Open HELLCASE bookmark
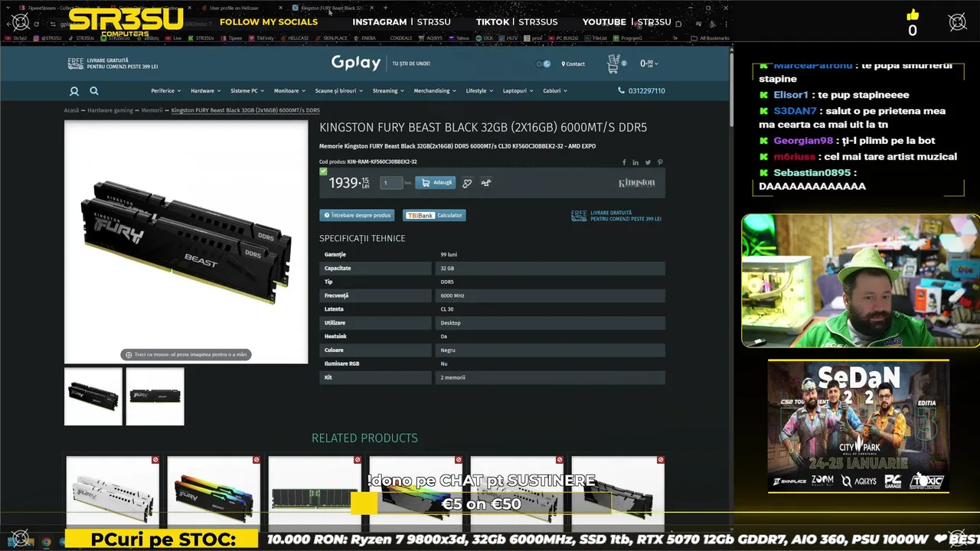This screenshot has height=551, width=980. [x=295, y=37]
